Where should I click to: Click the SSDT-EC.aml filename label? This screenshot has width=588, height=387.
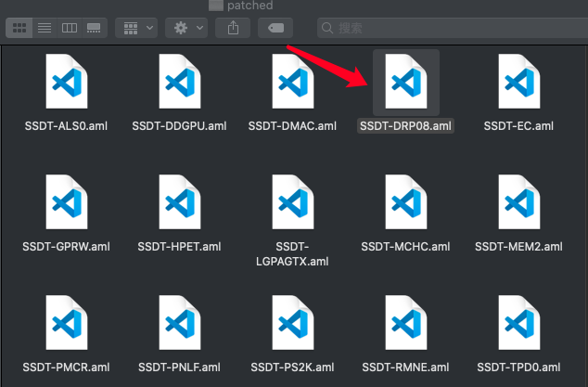(x=518, y=125)
